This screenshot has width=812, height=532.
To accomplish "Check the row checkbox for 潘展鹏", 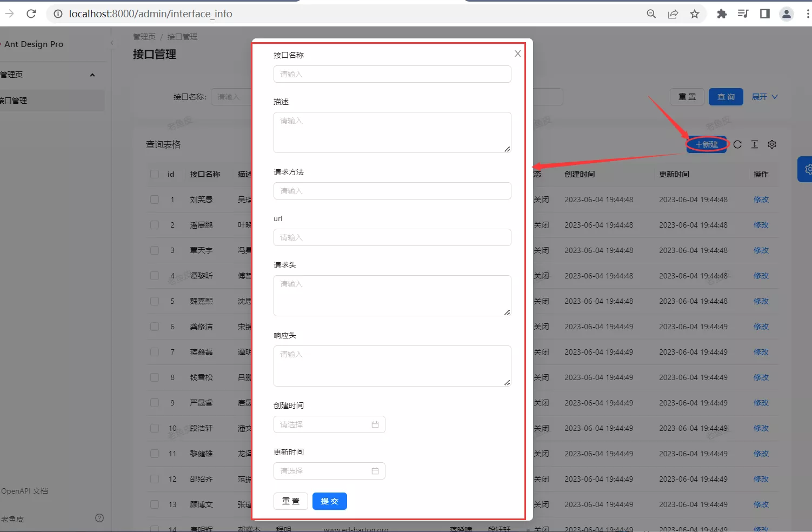I will 155,225.
